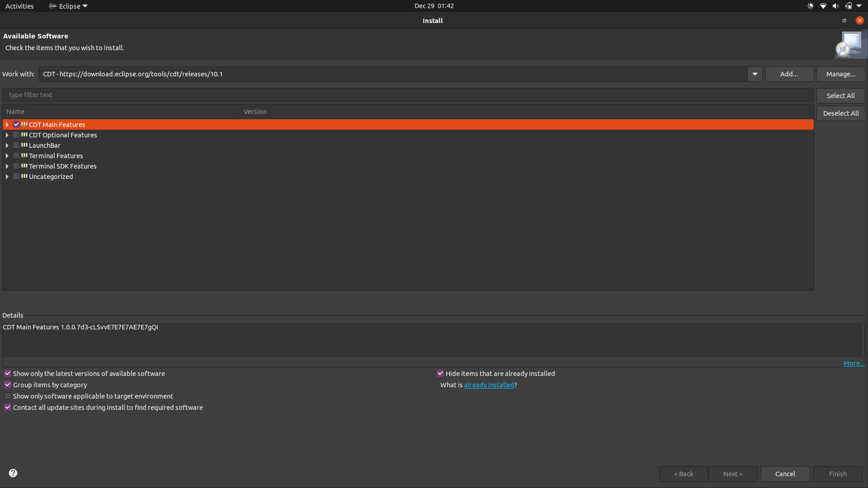Follow the already installed link

tap(489, 385)
